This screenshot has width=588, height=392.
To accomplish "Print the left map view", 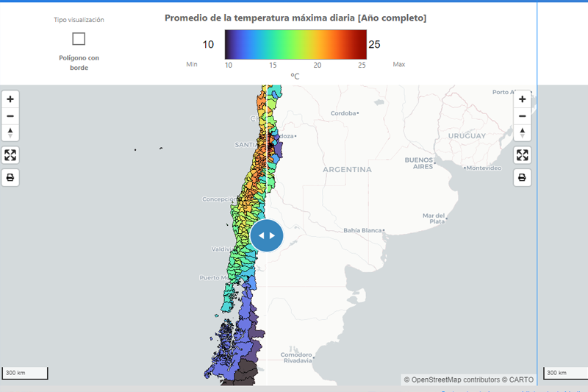I will pyautogui.click(x=10, y=177).
